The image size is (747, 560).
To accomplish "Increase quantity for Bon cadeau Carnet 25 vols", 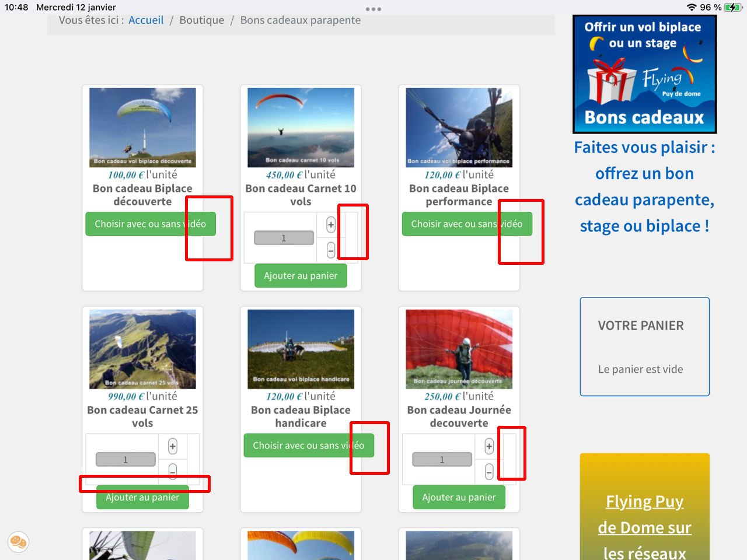I will point(173,446).
